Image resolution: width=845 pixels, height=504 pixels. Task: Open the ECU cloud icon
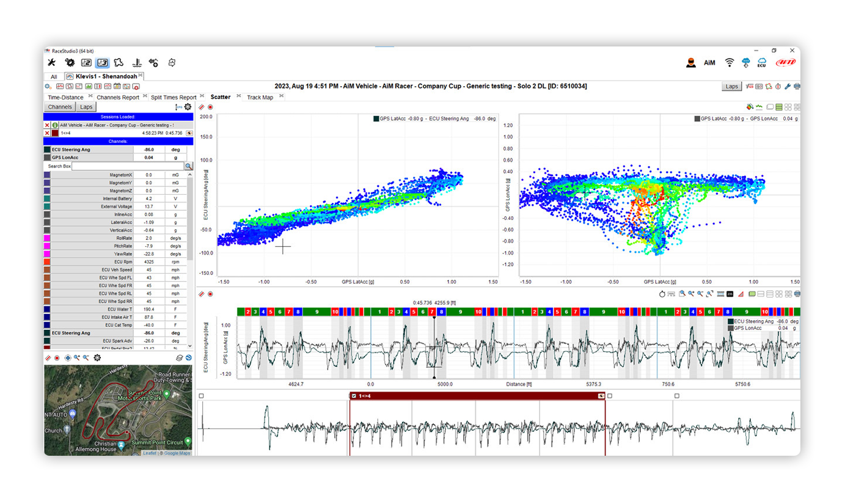(x=762, y=62)
